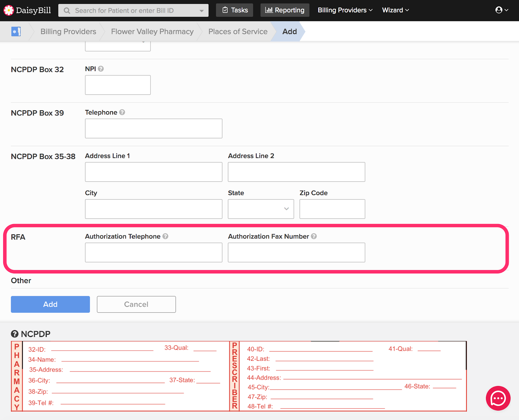This screenshot has width=519, height=420.
Task: Focus the Zip Code field
Action: pyautogui.click(x=332, y=209)
